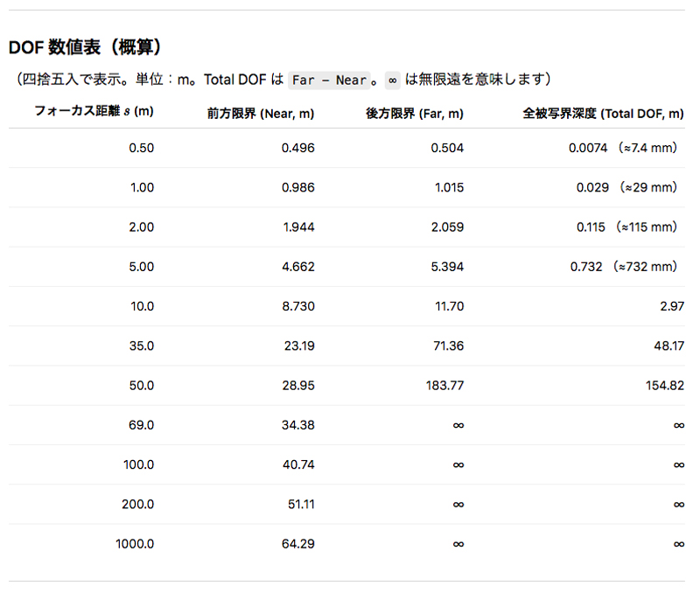700x593 pixels.
Task: Click the Far value 2.059
Action: (448, 227)
